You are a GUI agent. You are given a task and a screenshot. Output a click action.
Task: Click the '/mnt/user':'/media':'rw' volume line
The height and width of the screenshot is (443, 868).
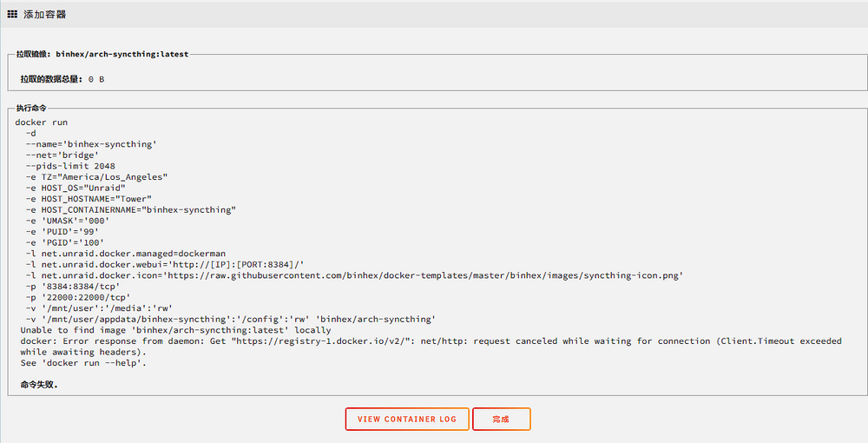(99, 308)
